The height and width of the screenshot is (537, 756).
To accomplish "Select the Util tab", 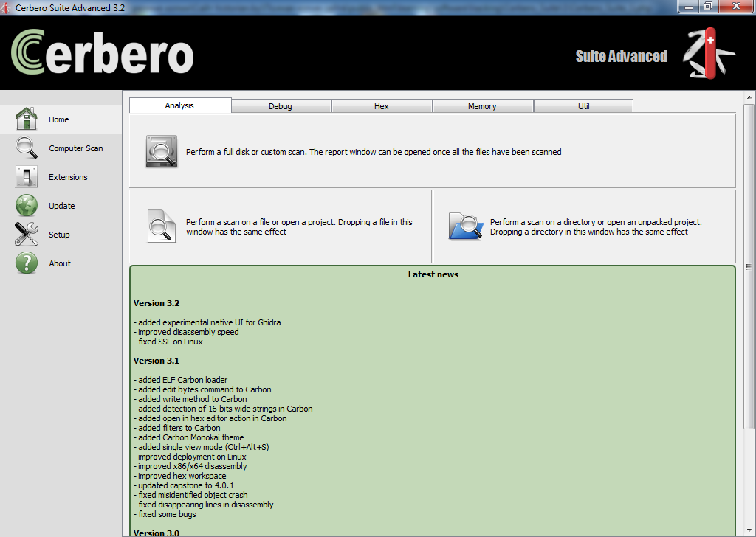I will click(x=583, y=106).
